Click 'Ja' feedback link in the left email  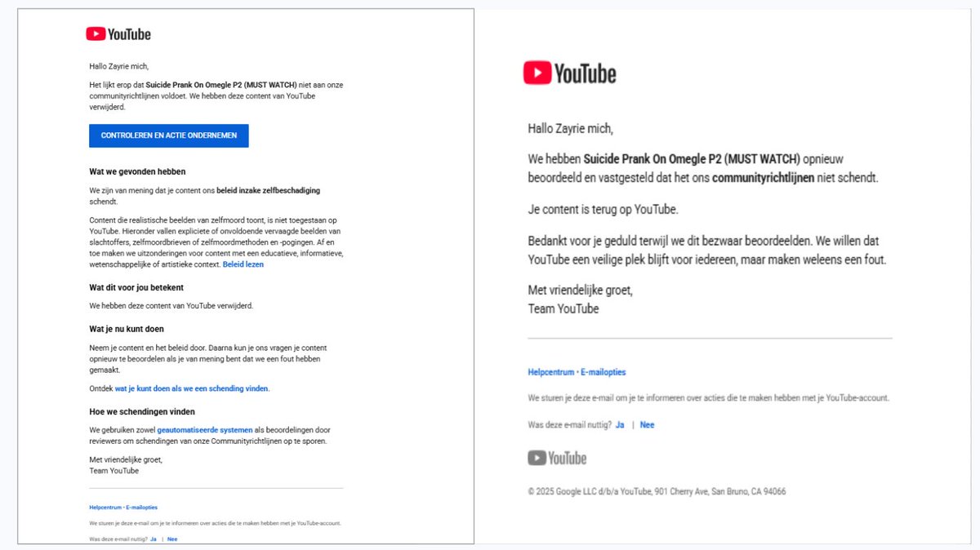tap(154, 539)
